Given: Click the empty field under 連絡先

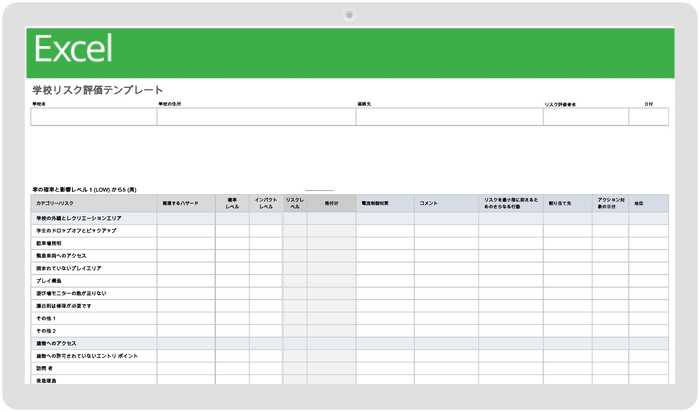Looking at the screenshot, I should pyautogui.click(x=450, y=117).
